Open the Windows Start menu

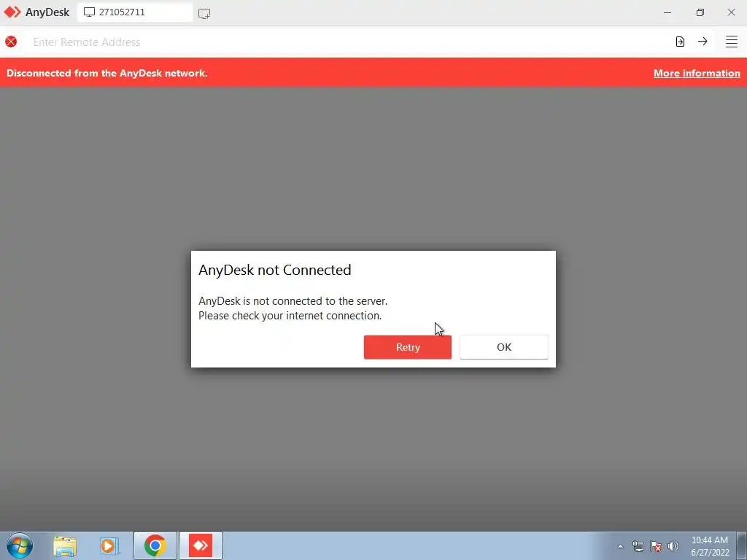pos(20,545)
